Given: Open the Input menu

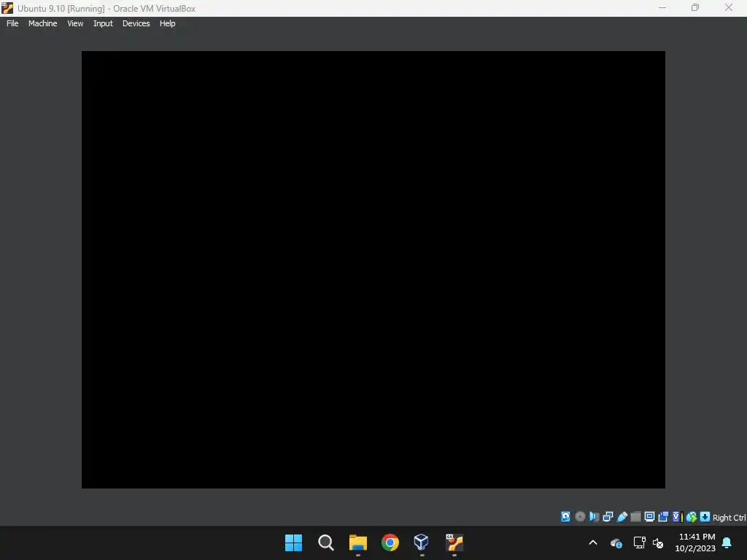Looking at the screenshot, I should tap(103, 23).
